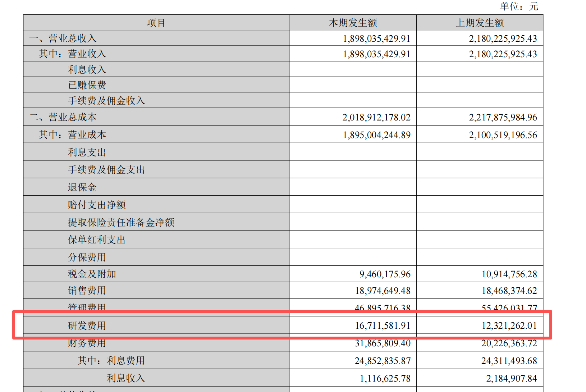Click empty 本期发生额 cell in 已赚保费 row
Screen dimensions: 586x392
pyautogui.click(x=353, y=85)
